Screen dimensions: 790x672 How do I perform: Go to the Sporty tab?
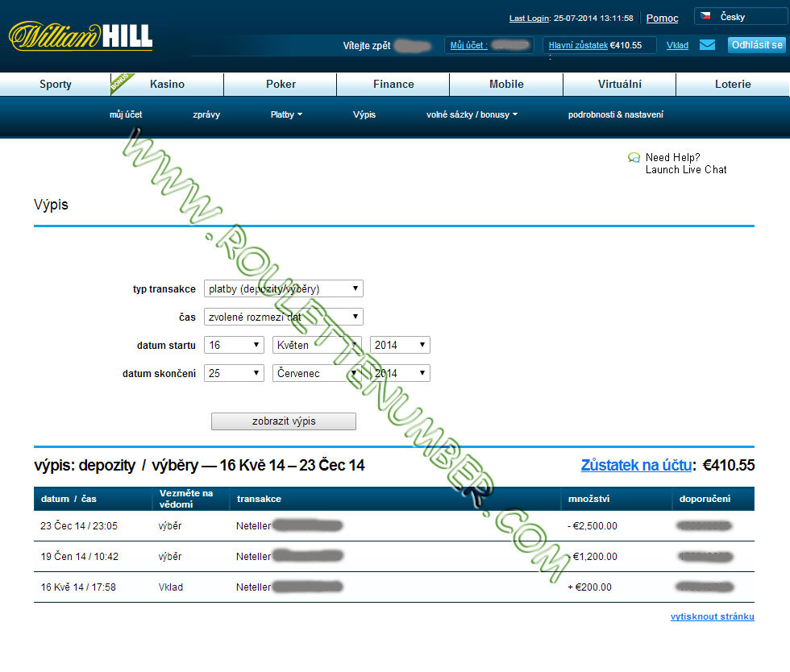point(56,84)
